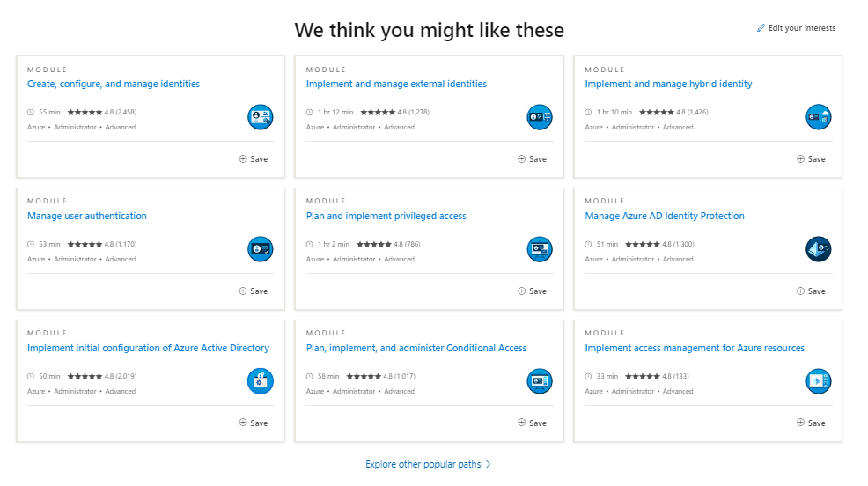Click the Azure AD Identity Protection badge icon
Screen dimensions: 868x486
[818, 249]
